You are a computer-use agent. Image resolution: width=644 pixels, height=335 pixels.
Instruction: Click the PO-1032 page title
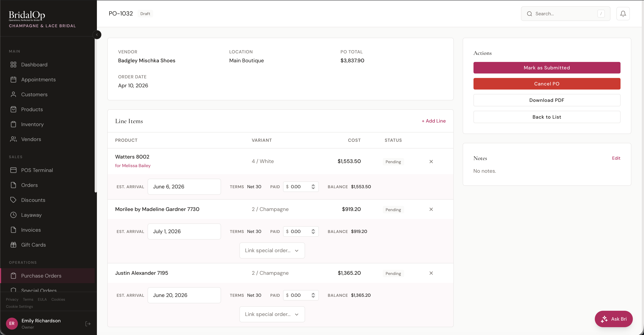(121, 13)
